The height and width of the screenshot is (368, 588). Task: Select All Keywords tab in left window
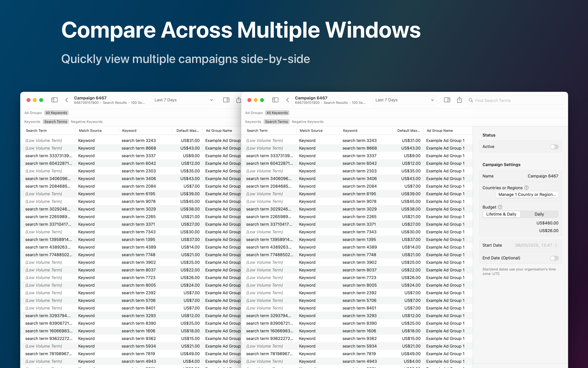(56, 113)
